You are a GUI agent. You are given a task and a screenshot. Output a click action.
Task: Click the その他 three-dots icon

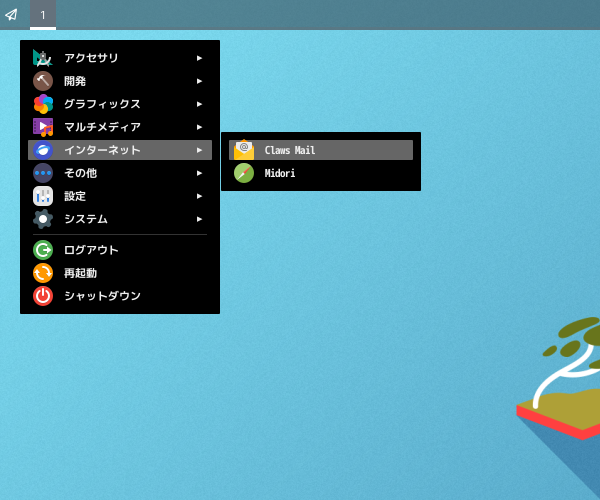click(43, 173)
